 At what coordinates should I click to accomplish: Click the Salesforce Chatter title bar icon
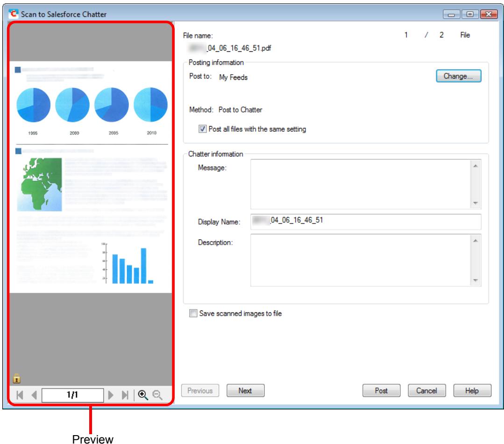pyautogui.click(x=14, y=14)
